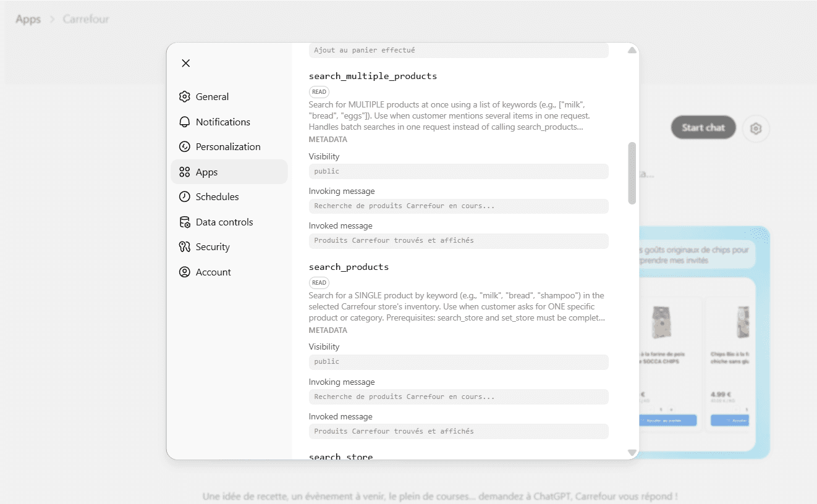Go back to Apps breadcrumb

click(28, 19)
